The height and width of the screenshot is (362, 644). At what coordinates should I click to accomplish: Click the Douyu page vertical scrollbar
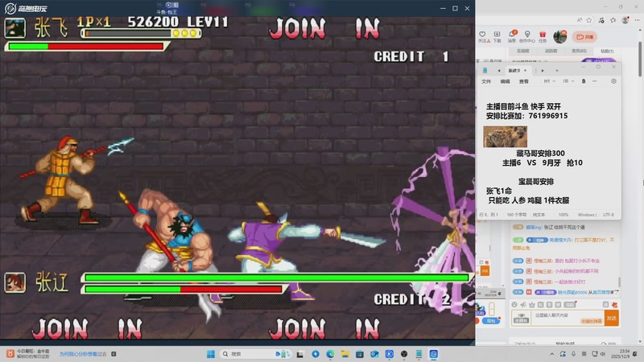(x=640, y=57)
